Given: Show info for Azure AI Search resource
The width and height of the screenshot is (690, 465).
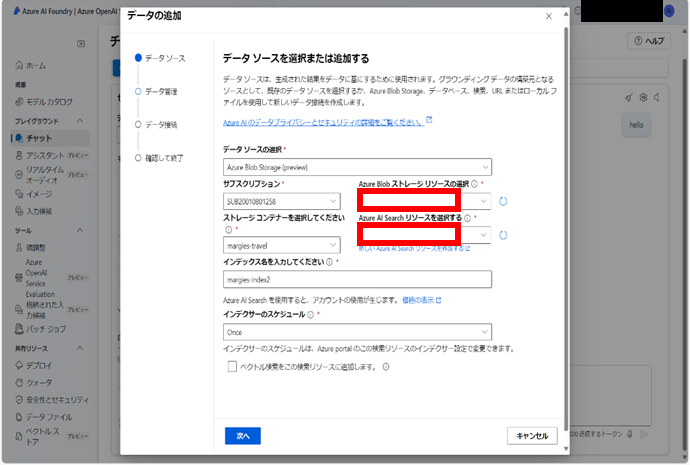Looking at the screenshot, I should pyautogui.click(x=467, y=218).
